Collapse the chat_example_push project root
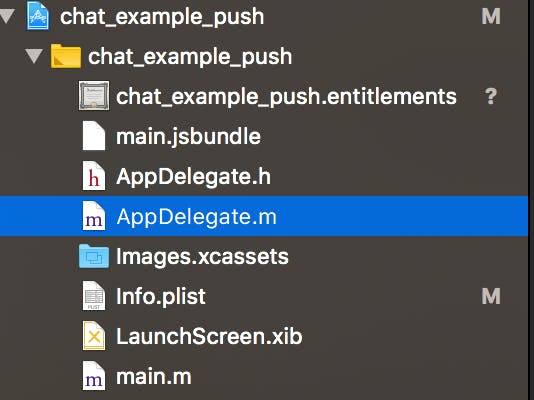The height and width of the screenshot is (400, 534). pyautogui.click(x=7, y=16)
